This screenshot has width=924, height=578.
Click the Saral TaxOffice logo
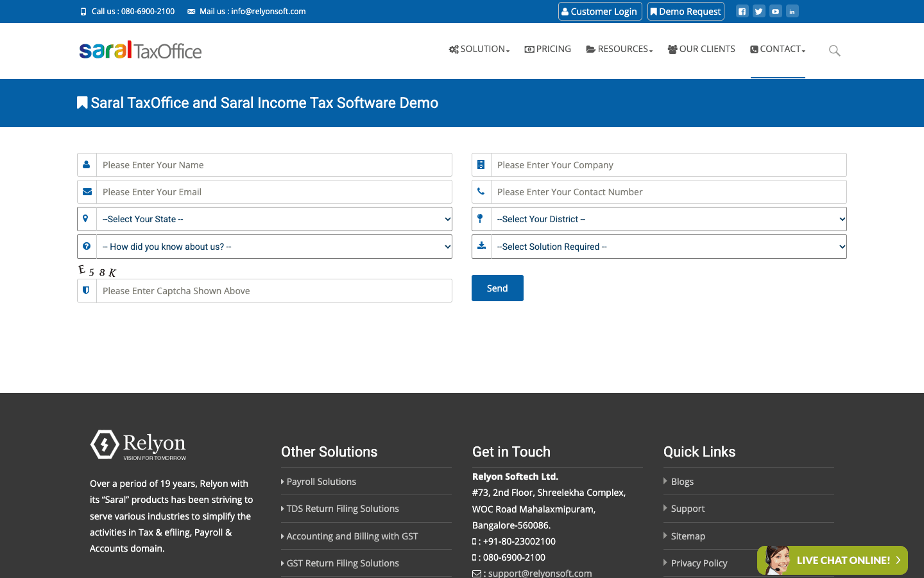(x=141, y=50)
